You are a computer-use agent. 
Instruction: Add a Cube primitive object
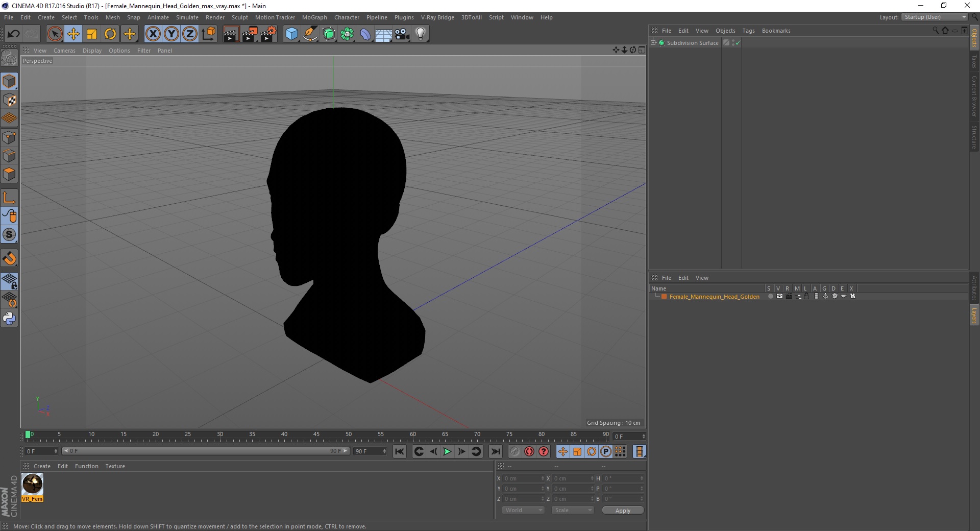291,34
